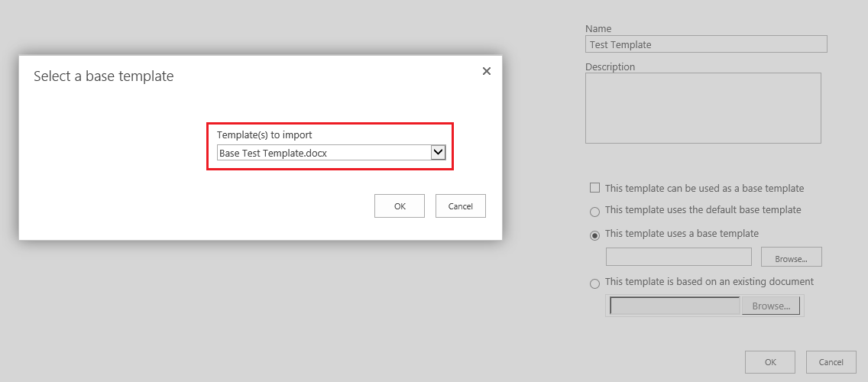
Task: Focus the Description text area
Action: coord(703,108)
